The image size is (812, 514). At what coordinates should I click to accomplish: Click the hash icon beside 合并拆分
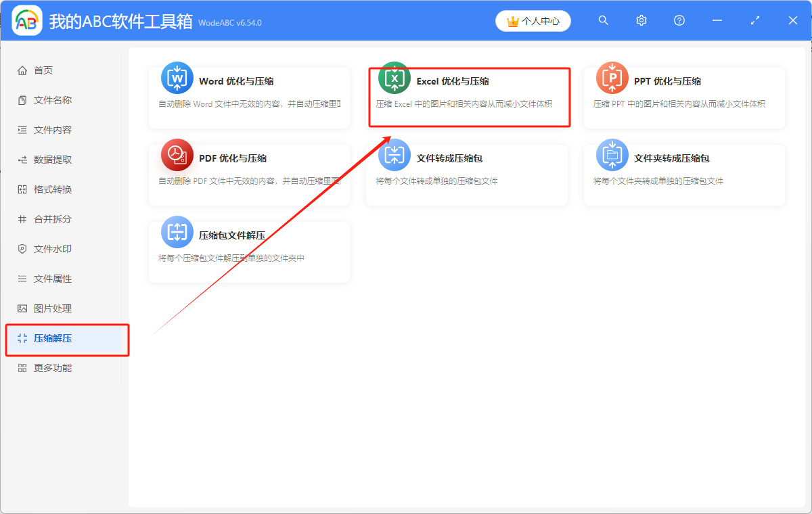coord(22,219)
